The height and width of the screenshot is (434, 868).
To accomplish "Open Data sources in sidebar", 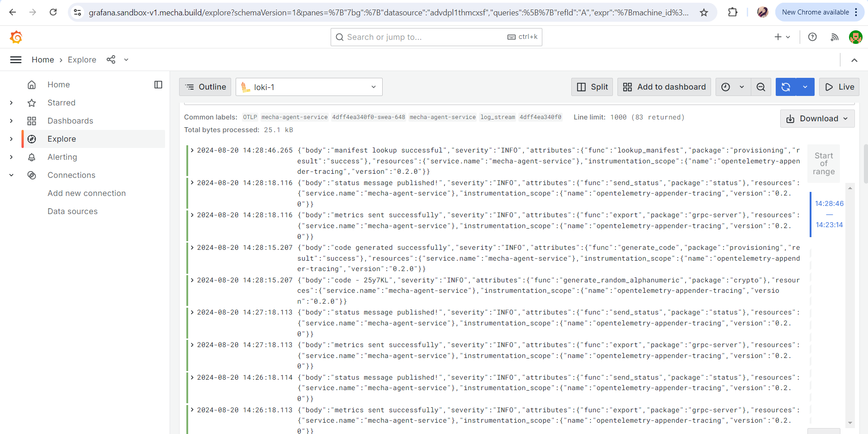I will click(x=72, y=211).
